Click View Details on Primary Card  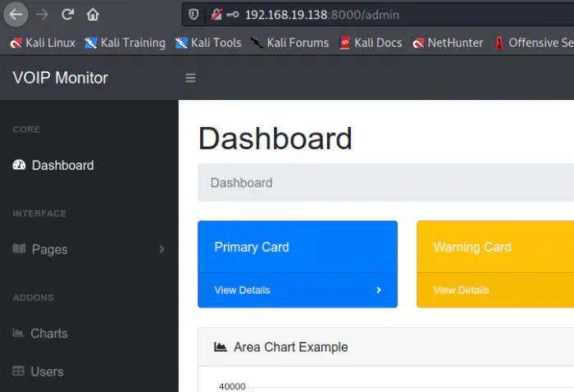click(x=242, y=290)
